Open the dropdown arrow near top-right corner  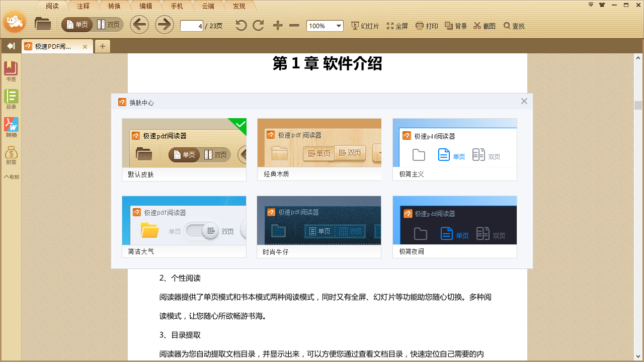pos(590,6)
